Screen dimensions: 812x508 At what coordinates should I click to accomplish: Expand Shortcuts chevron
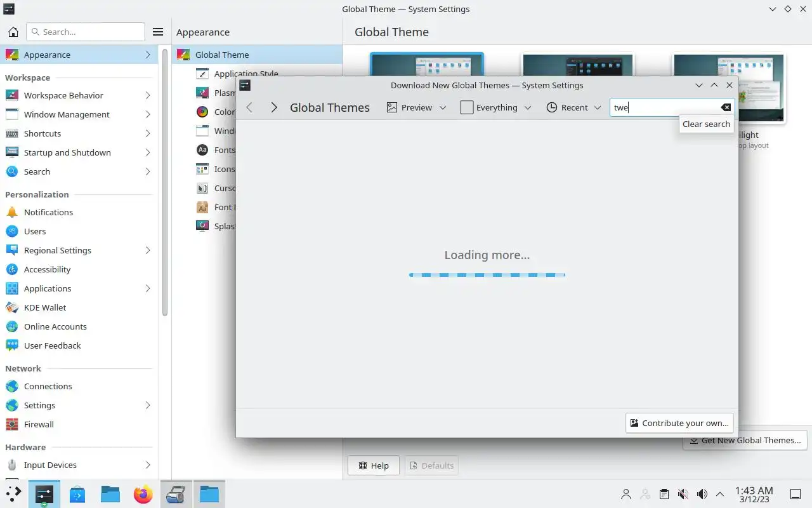click(148, 133)
